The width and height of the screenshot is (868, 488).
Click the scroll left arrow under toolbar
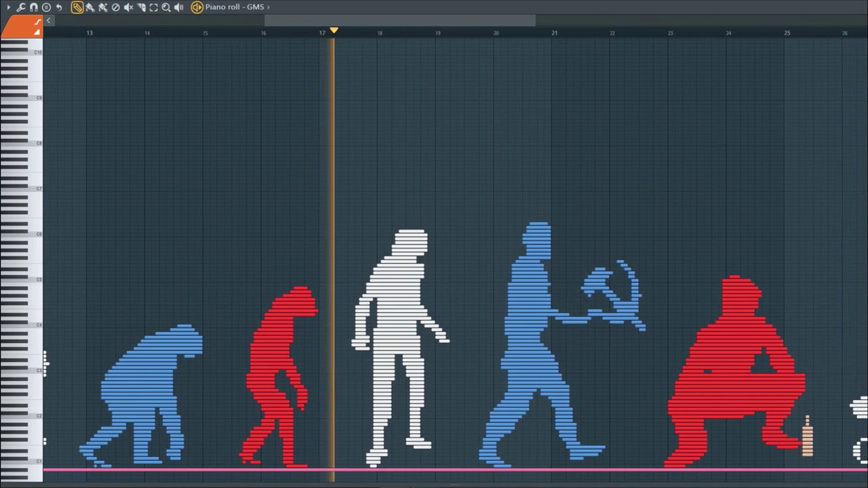click(x=48, y=20)
